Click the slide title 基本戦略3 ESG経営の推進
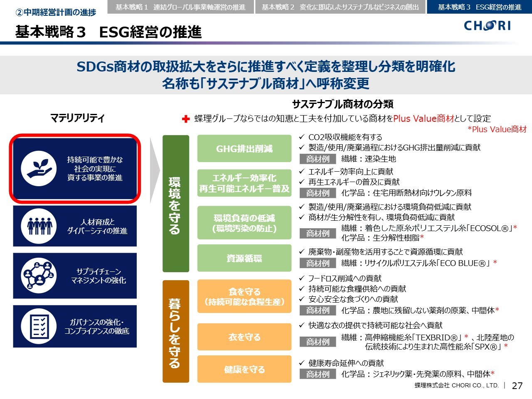Viewport: 532px width, 399px height. tap(108, 32)
